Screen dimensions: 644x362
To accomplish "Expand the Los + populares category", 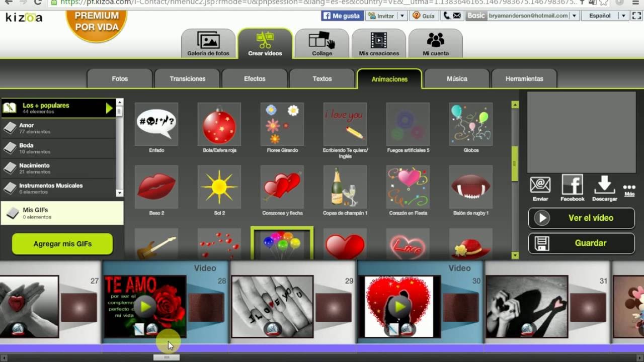I will (x=58, y=108).
